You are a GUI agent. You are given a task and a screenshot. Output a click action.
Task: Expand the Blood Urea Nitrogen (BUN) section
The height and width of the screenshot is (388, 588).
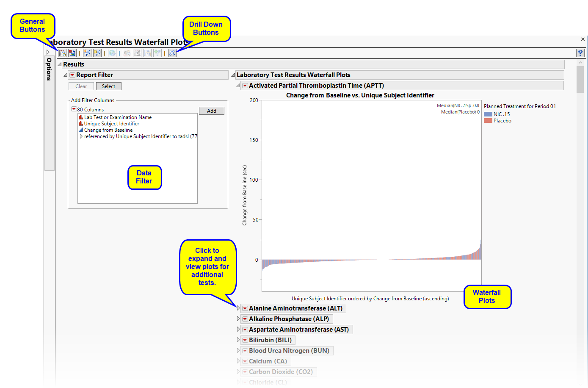click(238, 351)
